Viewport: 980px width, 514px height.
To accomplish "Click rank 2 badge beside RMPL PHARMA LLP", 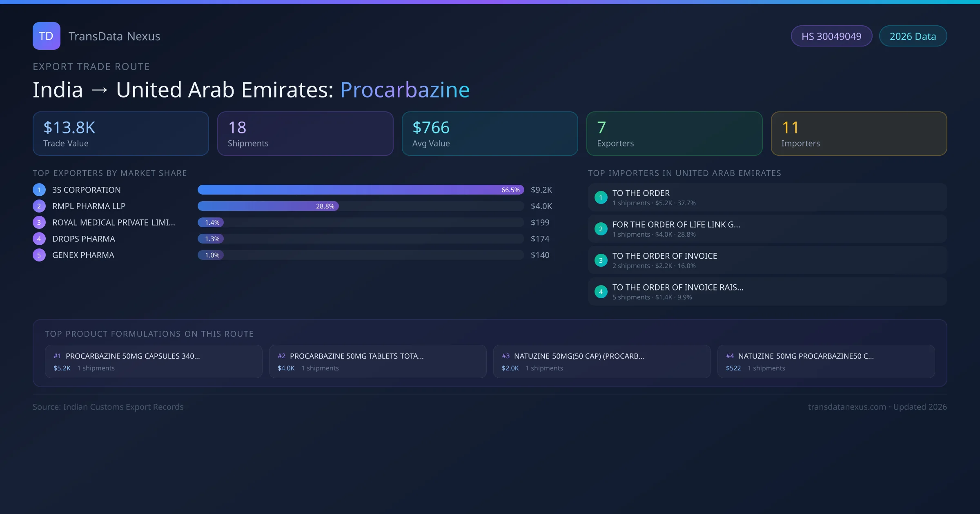I will click(x=39, y=206).
